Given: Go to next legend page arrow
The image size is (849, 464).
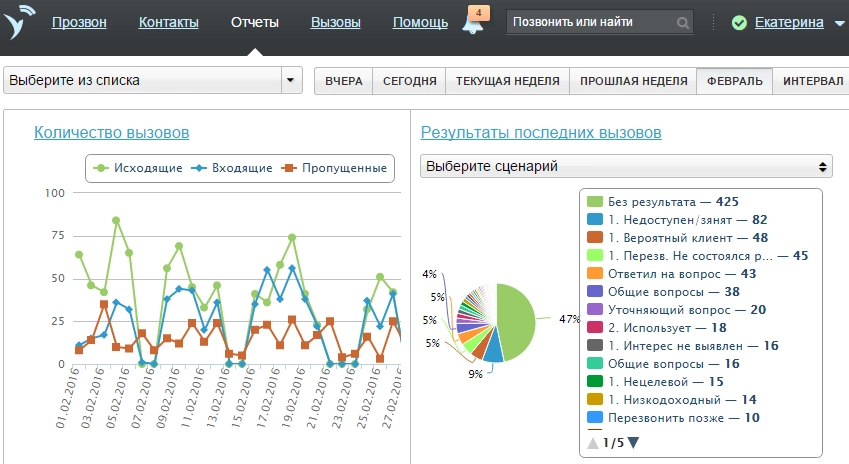Looking at the screenshot, I should click(x=633, y=443).
